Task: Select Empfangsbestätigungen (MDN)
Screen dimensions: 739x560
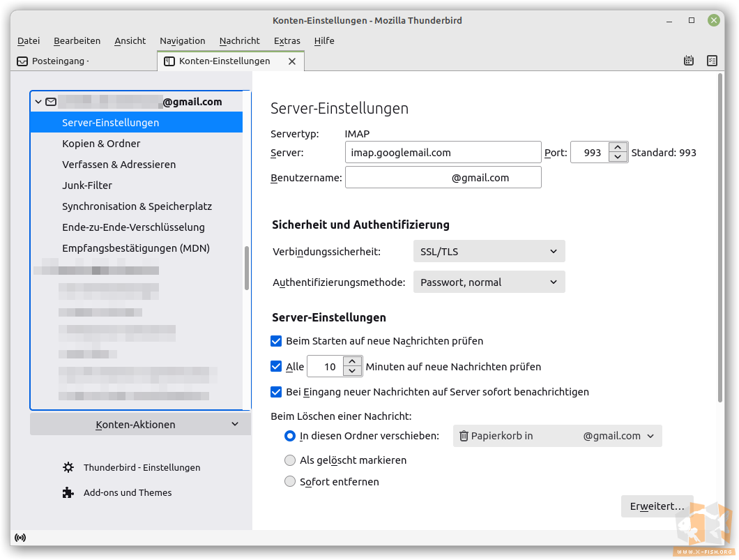Action: [137, 248]
